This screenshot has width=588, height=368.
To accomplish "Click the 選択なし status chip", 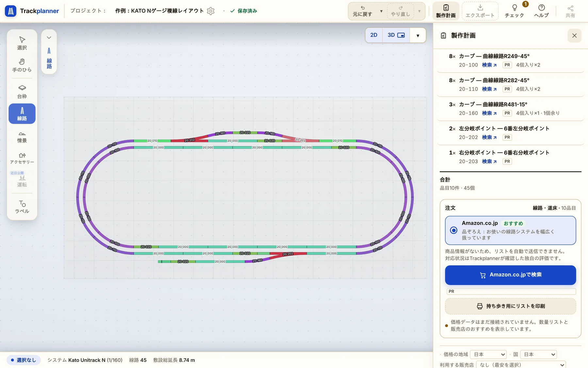I will (x=23, y=360).
